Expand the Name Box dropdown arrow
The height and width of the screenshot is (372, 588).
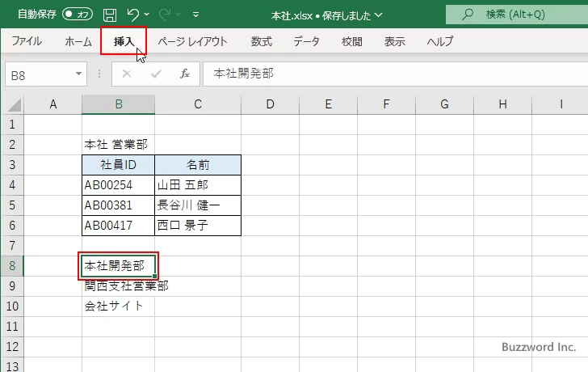[79, 74]
